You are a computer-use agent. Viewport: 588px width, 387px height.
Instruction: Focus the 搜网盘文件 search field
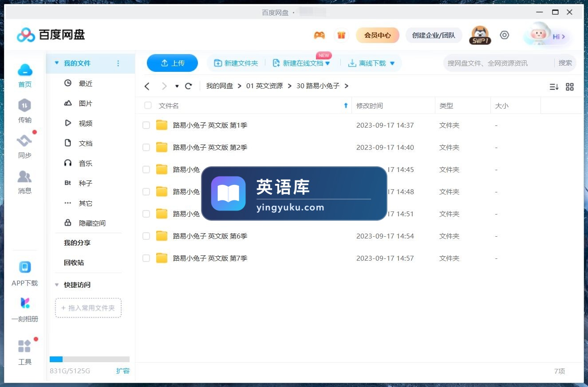pyautogui.click(x=499, y=63)
